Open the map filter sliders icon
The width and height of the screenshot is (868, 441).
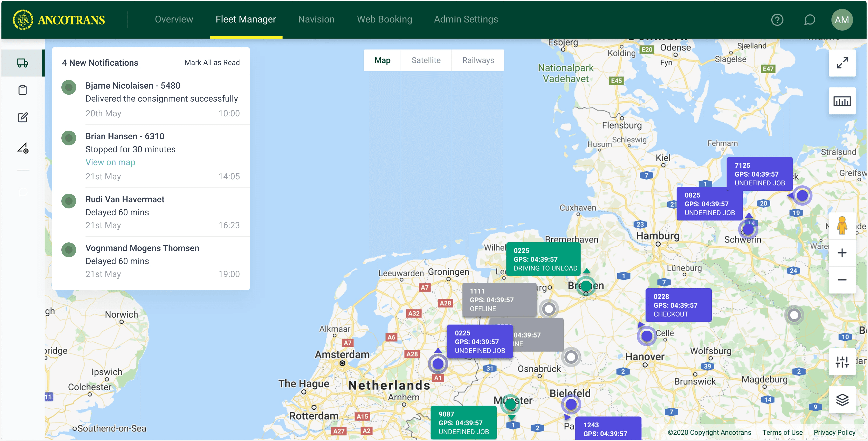pyautogui.click(x=842, y=362)
